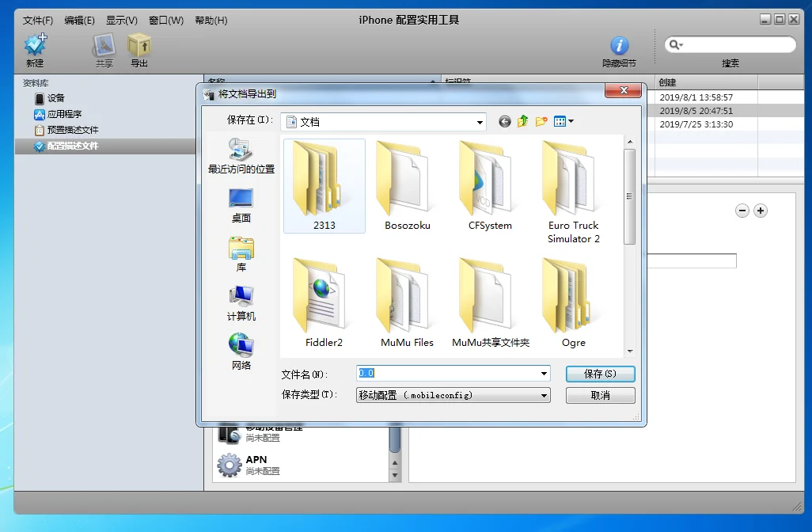Click the Save (保存) button
This screenshot has height=532, width=812.
pos(600,374)
